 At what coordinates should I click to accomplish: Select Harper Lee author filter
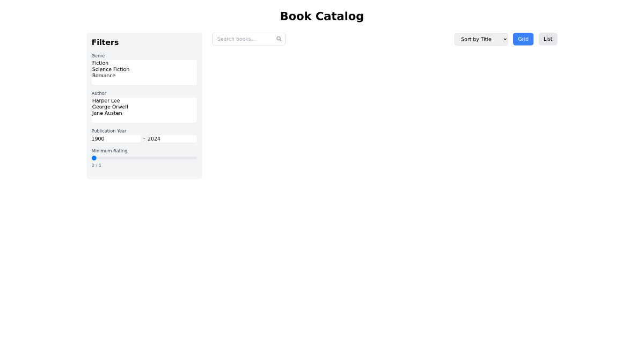(106, 100)
